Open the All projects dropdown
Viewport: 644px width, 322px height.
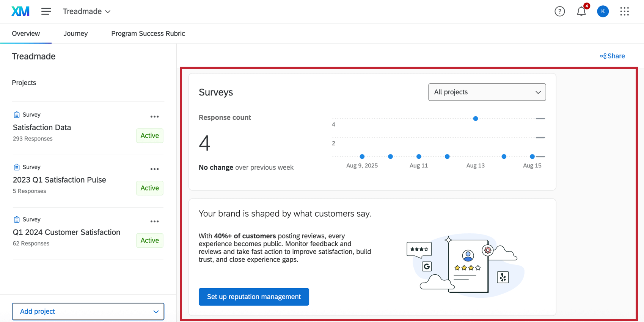(x=487, y=92)
